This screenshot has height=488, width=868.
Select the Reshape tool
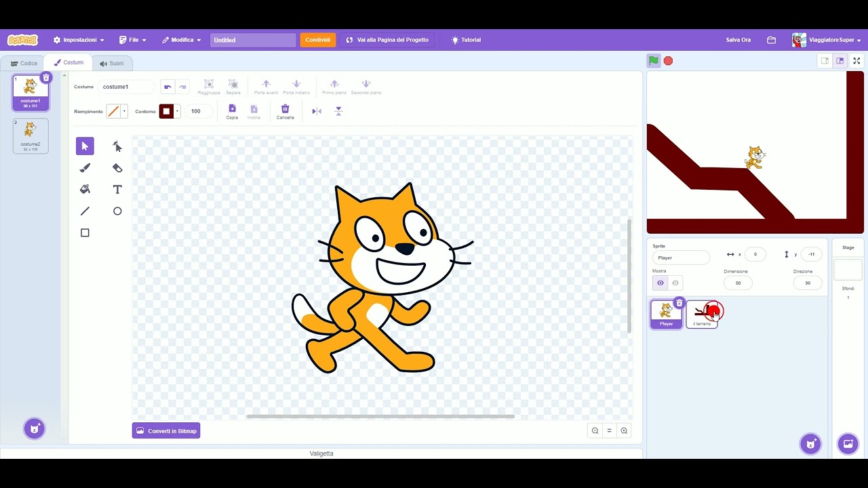[117, 146]
